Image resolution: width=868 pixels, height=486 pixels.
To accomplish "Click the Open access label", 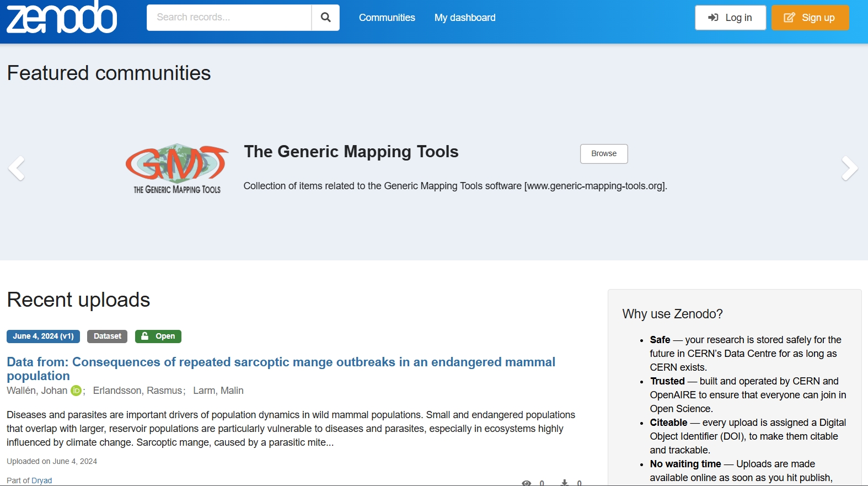I will pyautogui.click(x=158, y=337).
